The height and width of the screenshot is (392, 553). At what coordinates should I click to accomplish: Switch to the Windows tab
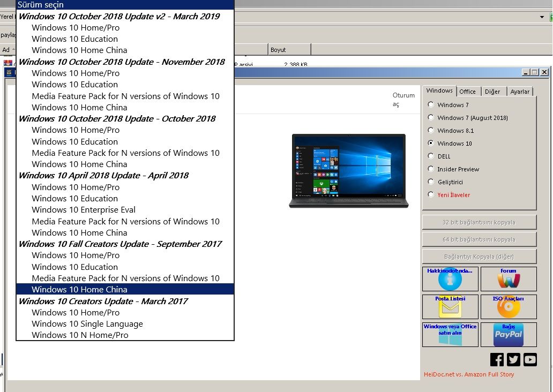pos(439,91)
